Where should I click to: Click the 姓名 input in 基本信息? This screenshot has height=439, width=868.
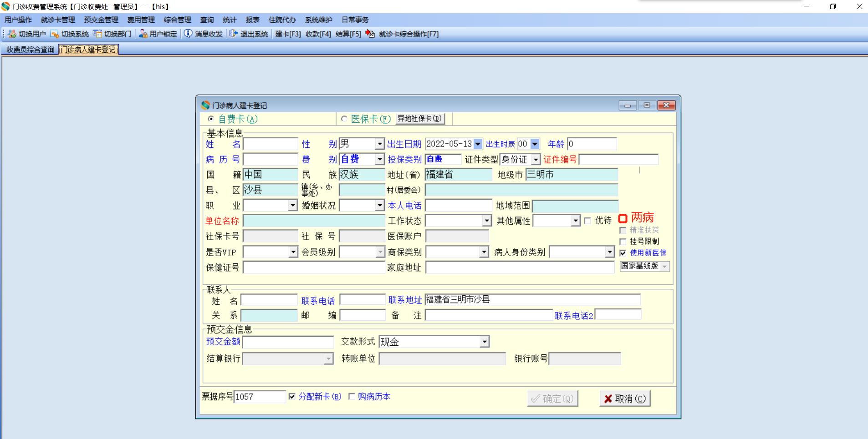(271, 144)
